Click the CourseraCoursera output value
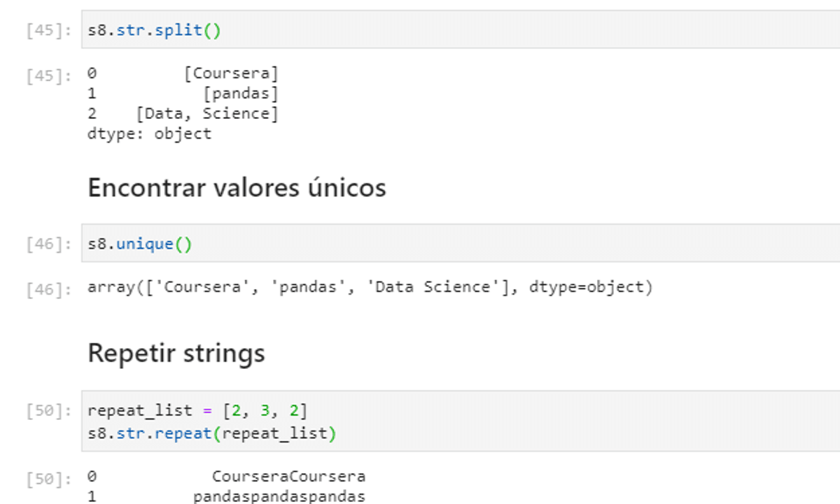The height and width of the screenshot is (504, 840). [288, 477]
